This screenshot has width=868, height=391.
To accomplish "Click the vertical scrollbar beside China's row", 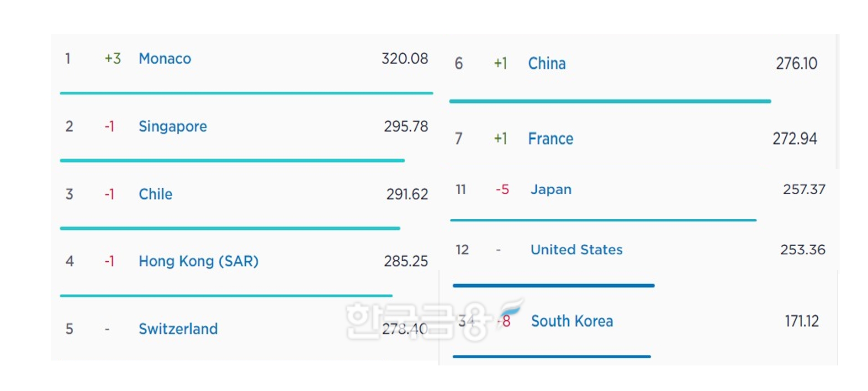I will 836,100.
